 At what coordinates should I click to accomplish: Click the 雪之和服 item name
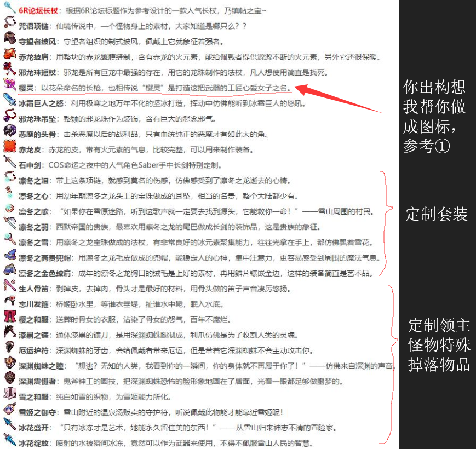(x=34, y=397)
